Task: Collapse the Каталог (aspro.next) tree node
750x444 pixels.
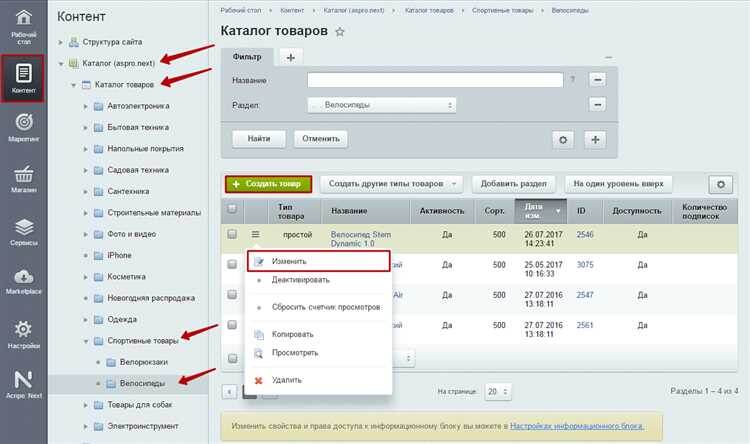Action: pyautogui.click(x=61, y=63)
